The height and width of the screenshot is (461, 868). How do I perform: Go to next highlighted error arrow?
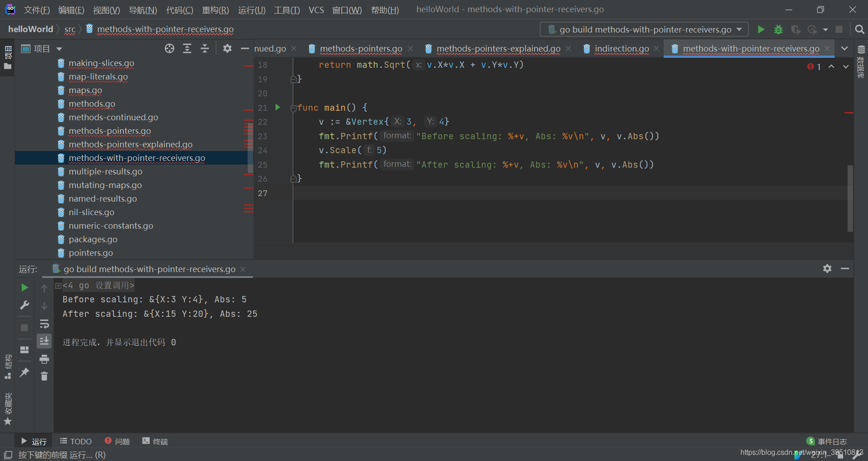click(x=845, y=66)
